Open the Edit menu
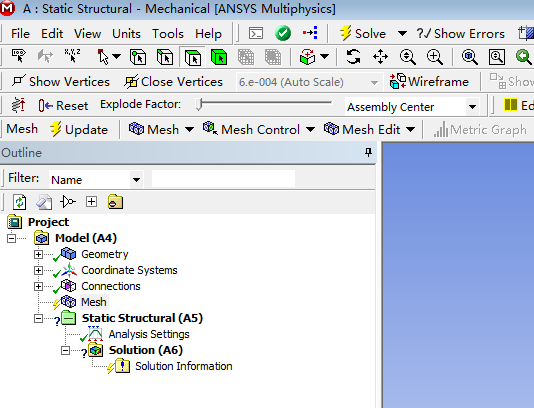 coord(52,34)
